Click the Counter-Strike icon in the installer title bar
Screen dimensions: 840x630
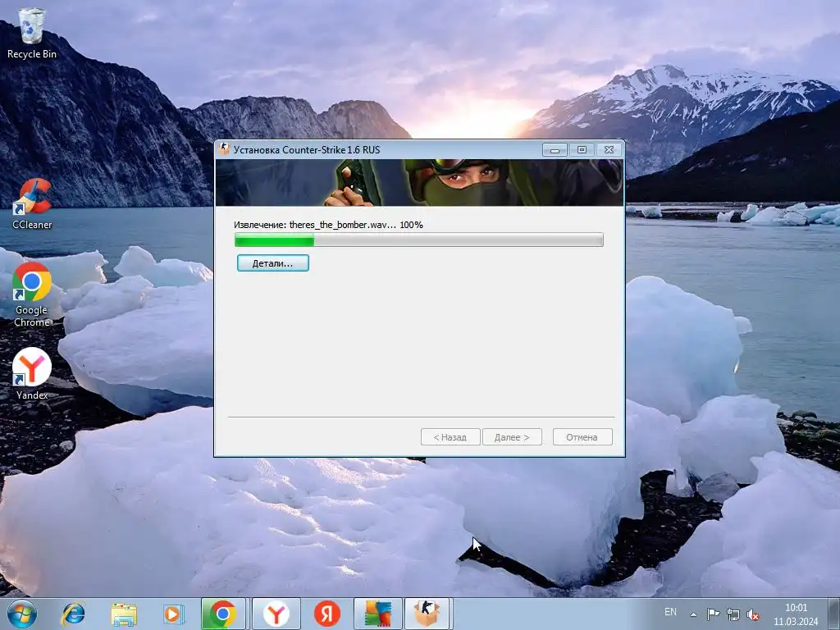[224, 149]
